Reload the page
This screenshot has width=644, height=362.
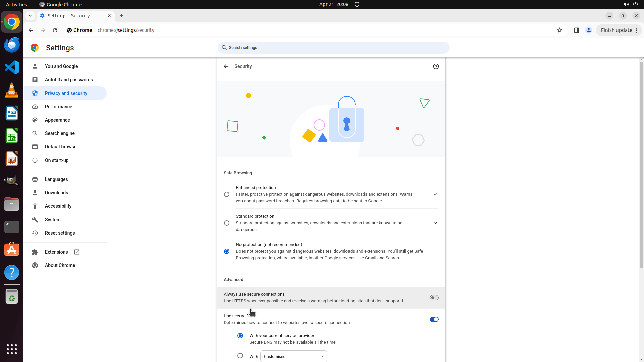point(55,30)
